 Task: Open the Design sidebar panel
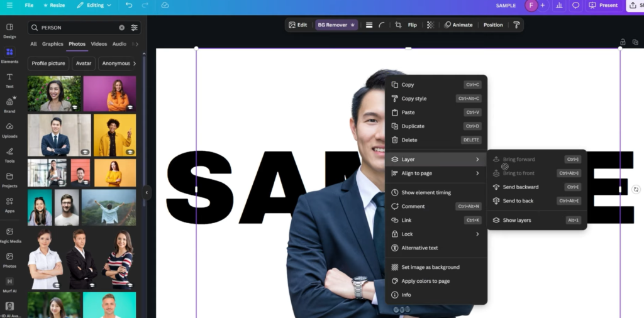[9, 31]
